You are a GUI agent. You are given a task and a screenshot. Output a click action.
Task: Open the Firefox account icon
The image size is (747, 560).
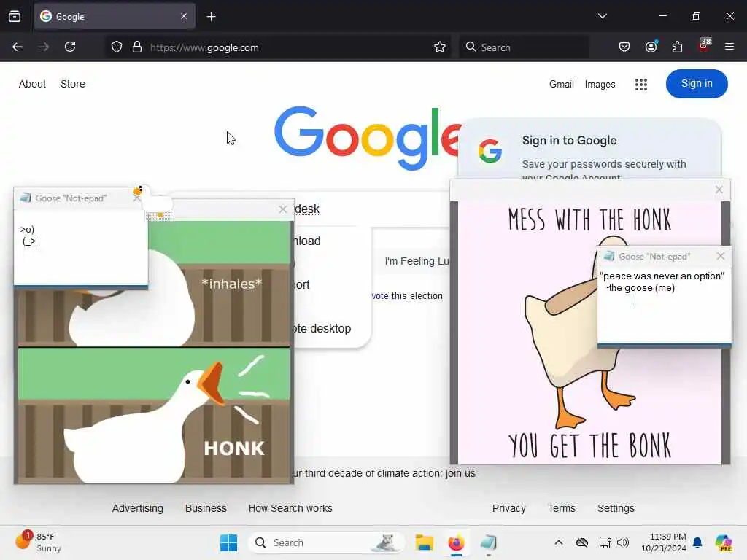click(x=651, y=47)
